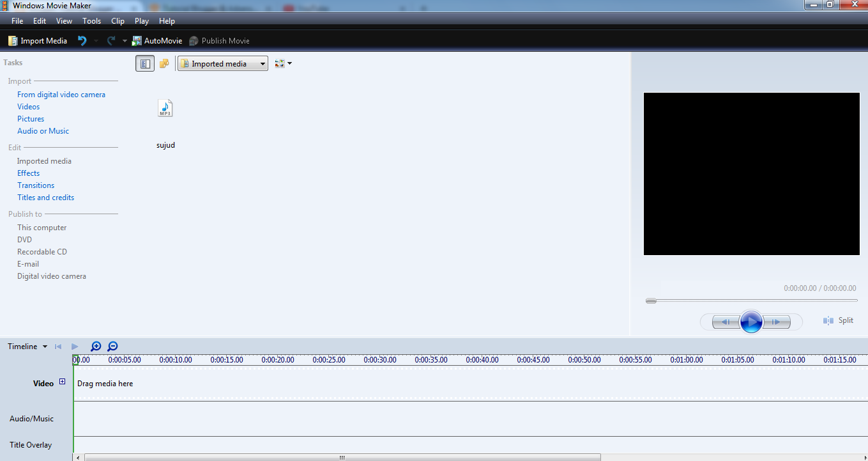Click the black preview monitor screen
This screenshot has width=868, height=461.
coord(751,174)
